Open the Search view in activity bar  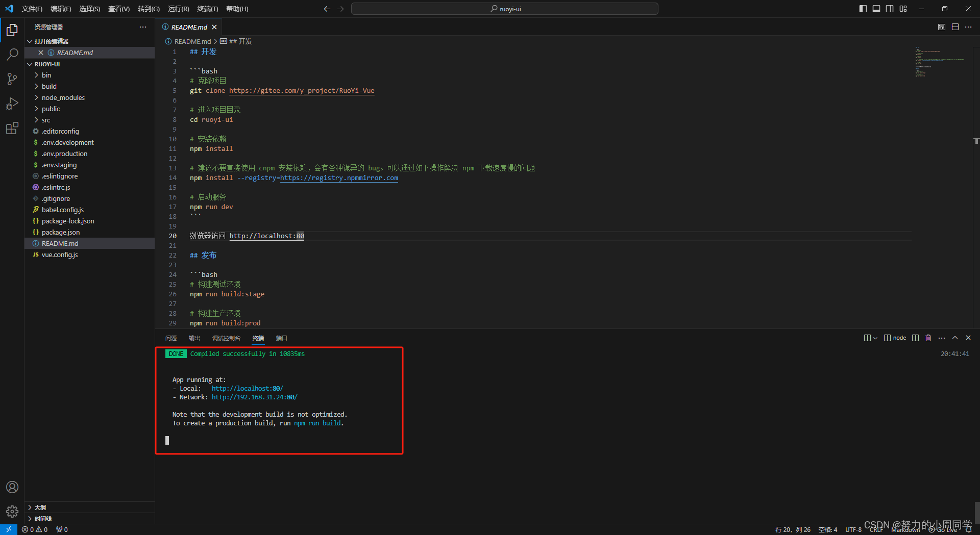[x=12, y=55]
